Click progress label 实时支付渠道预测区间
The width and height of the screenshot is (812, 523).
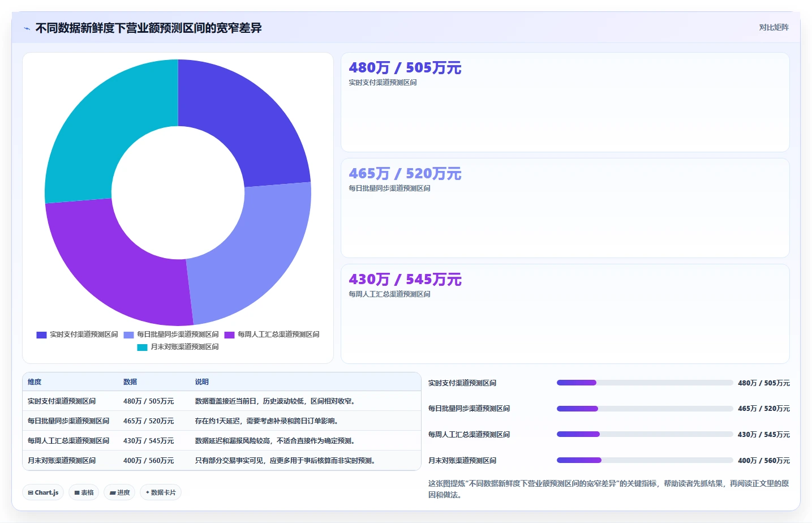pos(462,383)
